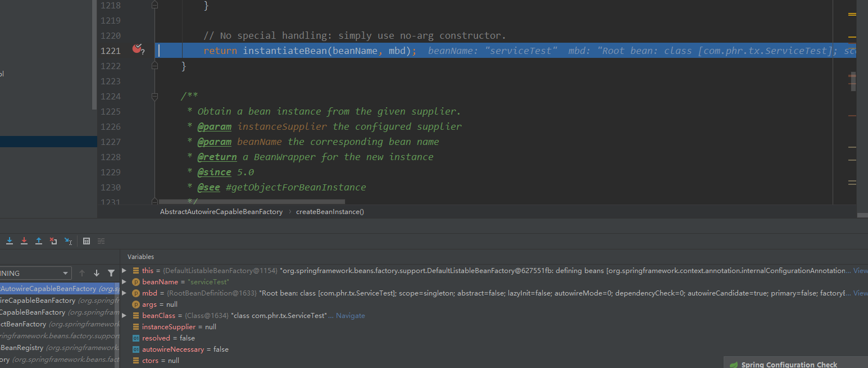Click the 'this' field icon in Variables

(135, 271)
